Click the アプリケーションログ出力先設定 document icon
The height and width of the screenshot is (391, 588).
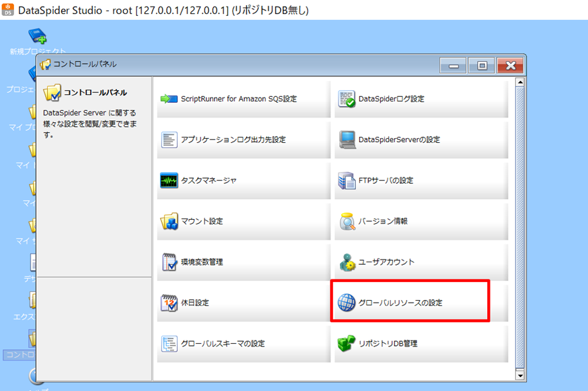tap(169, 139)
